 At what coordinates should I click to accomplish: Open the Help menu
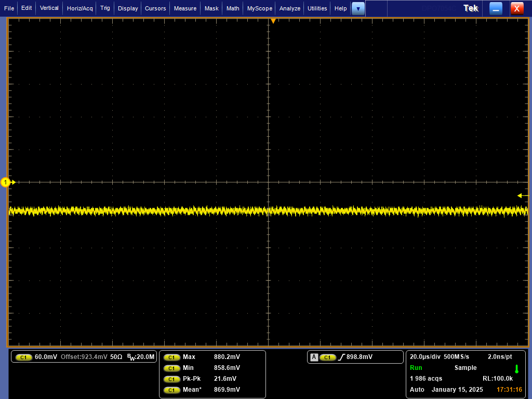click(341, 8)
